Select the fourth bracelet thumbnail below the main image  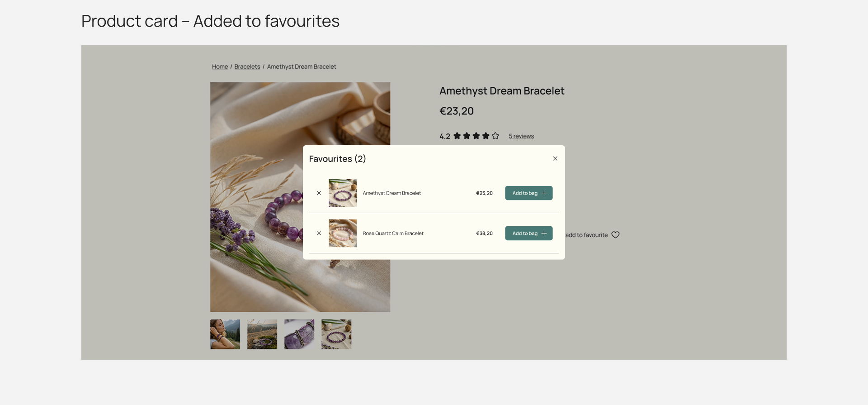[x=336, y=334]
